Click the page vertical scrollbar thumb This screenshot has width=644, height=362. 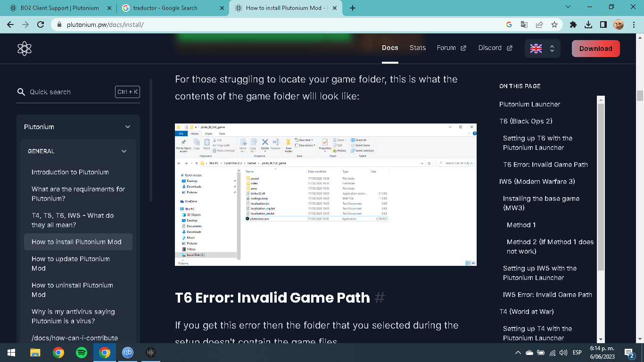tap(640, 95)
